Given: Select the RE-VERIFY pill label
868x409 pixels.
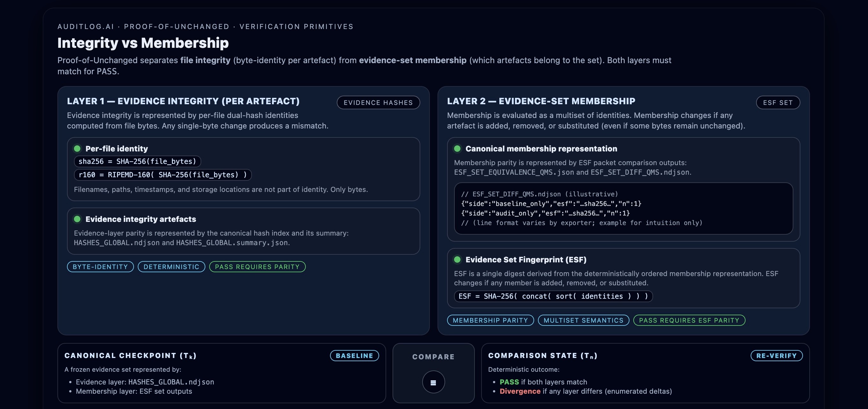Looking at the screenshot, I should pyautogui.click(x=776, y=355).
